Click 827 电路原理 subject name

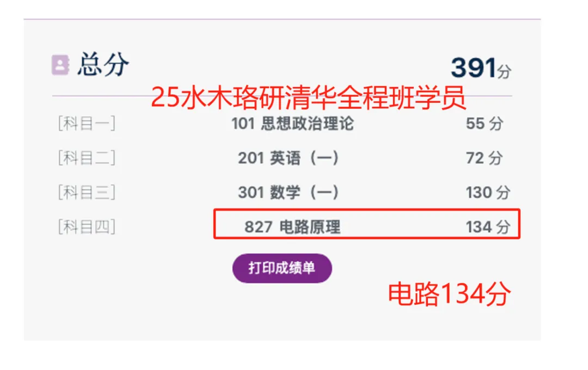point(292,227)
